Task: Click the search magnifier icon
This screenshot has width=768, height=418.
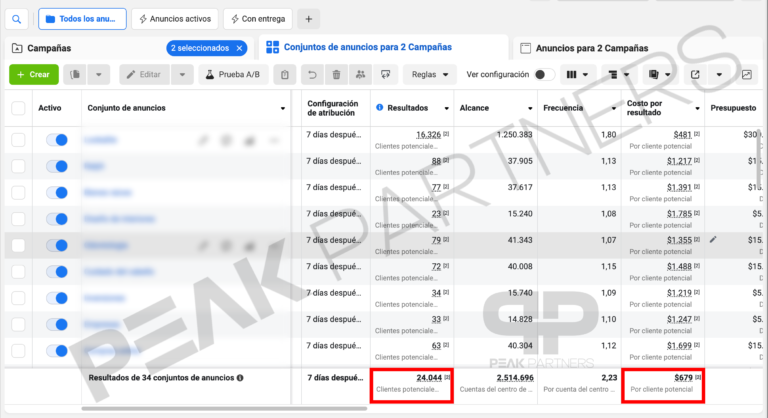Action: [17, 19]
